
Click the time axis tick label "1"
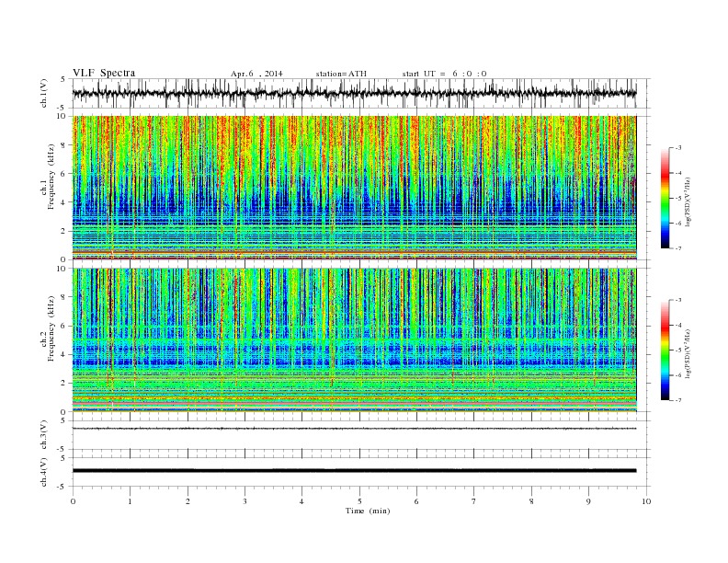click(x=130, y=501)
